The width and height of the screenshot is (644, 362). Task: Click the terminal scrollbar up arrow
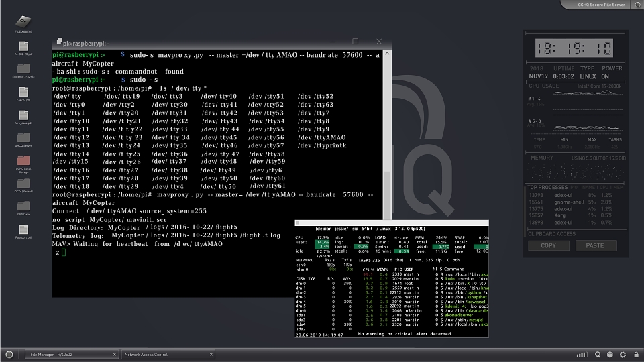coord(387,54)
